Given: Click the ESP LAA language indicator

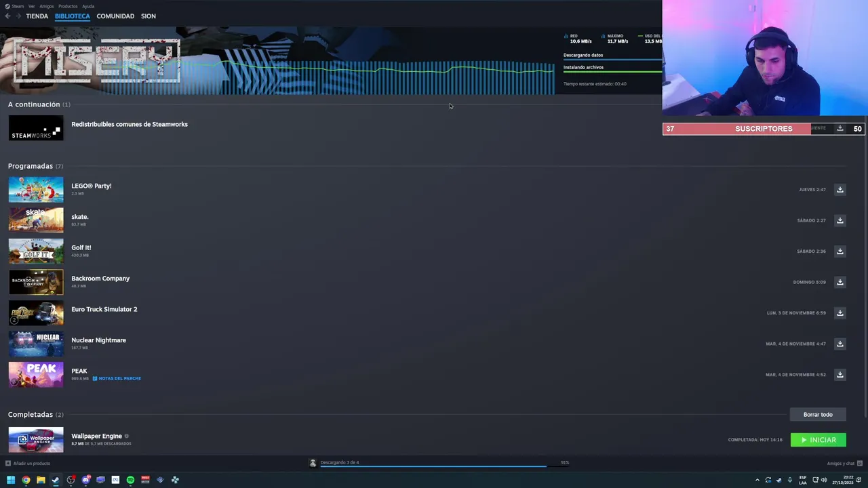Looking at the screenshot, I should [803, 480].
